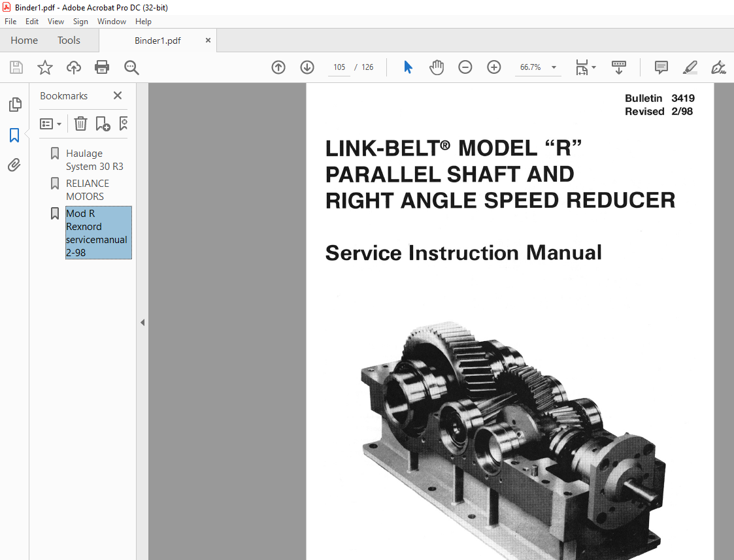
Task: Find current bookmark icon
Action: pyautogui.click(x=124, y=124)
